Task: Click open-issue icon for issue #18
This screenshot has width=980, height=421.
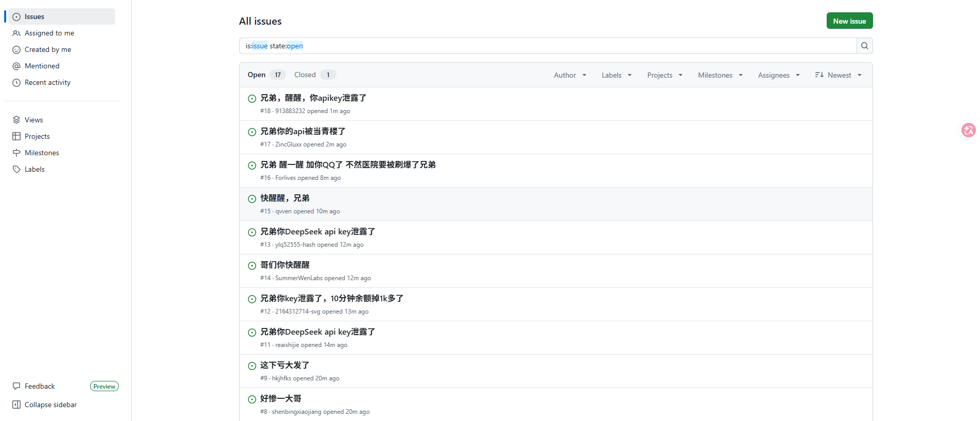Action: pyautogui.click(x=252, y=99)
